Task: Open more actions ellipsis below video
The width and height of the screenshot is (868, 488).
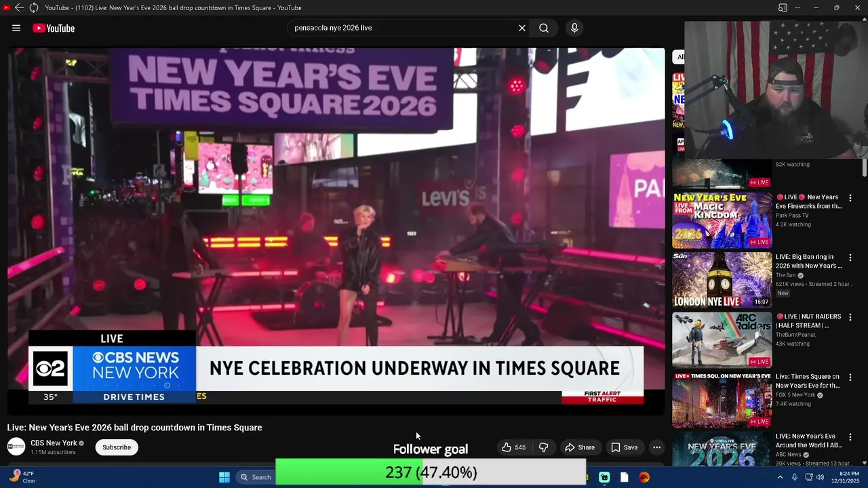Action: 656,447
